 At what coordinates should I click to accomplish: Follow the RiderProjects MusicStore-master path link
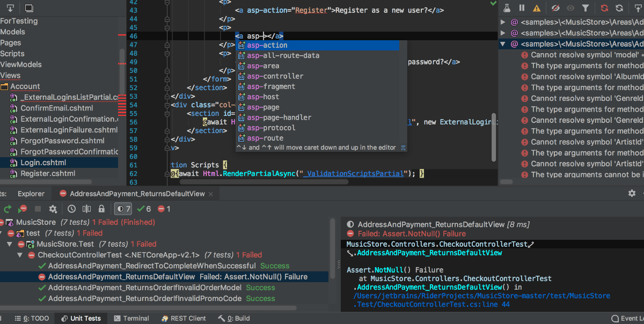click(x=481, y=296)
